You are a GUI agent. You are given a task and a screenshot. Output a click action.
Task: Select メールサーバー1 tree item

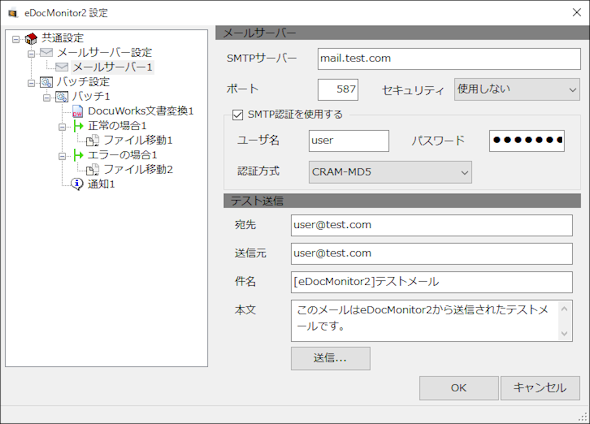click(x=113, y=67)
